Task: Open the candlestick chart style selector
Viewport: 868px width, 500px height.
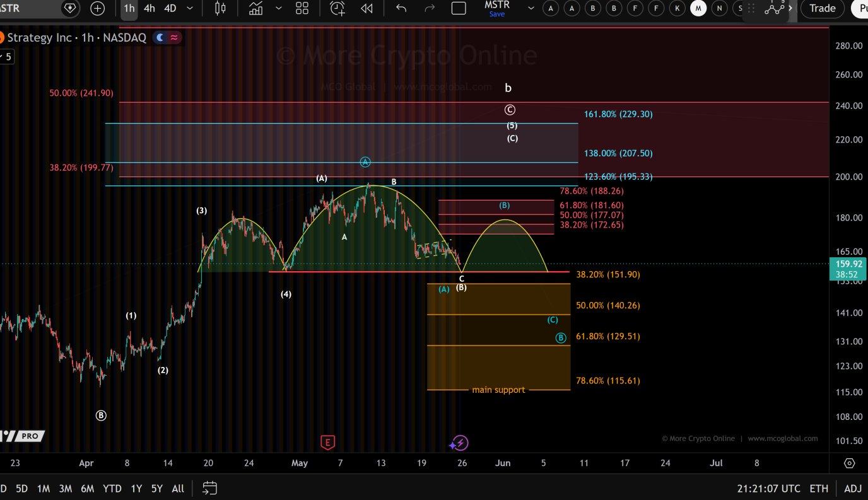Action: point(220,8)
